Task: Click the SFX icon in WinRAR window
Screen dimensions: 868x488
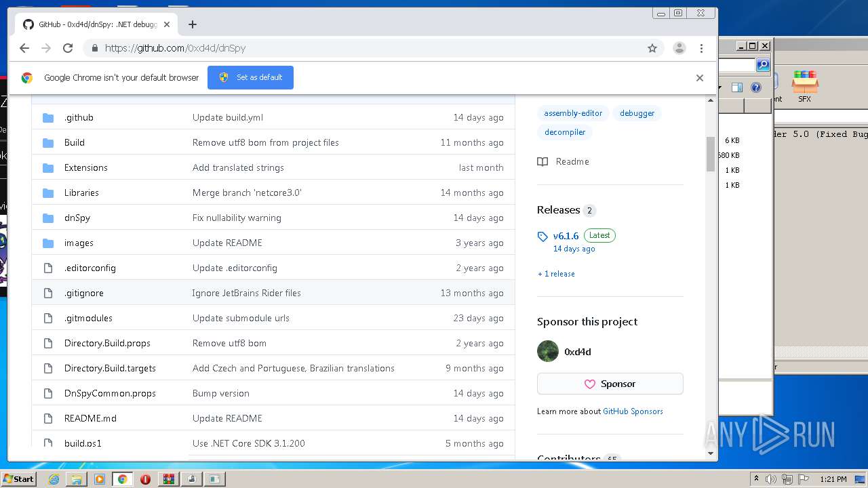Action: (804, 86)
